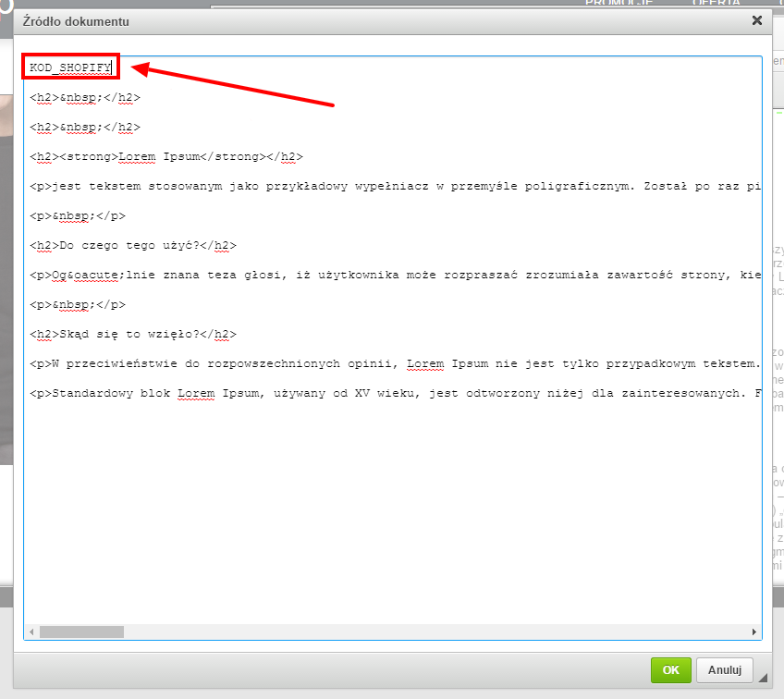Close the Źródło dokumentu dialog with X
Viewport: 784px width, 699px height.
[757, 20]
